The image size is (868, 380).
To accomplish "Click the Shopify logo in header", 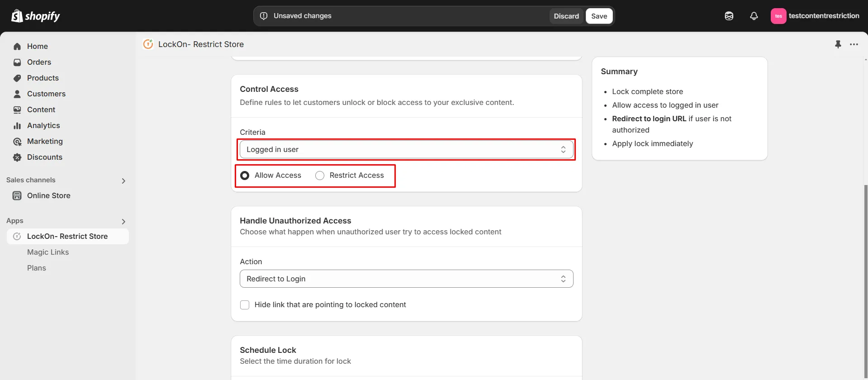I will click(36, 16).
